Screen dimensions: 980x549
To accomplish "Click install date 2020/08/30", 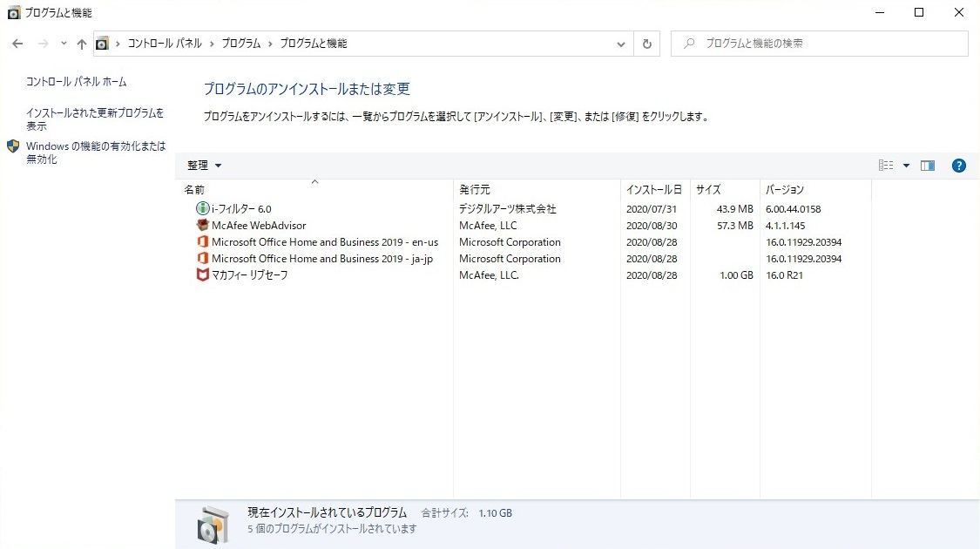I will point(652,226).
